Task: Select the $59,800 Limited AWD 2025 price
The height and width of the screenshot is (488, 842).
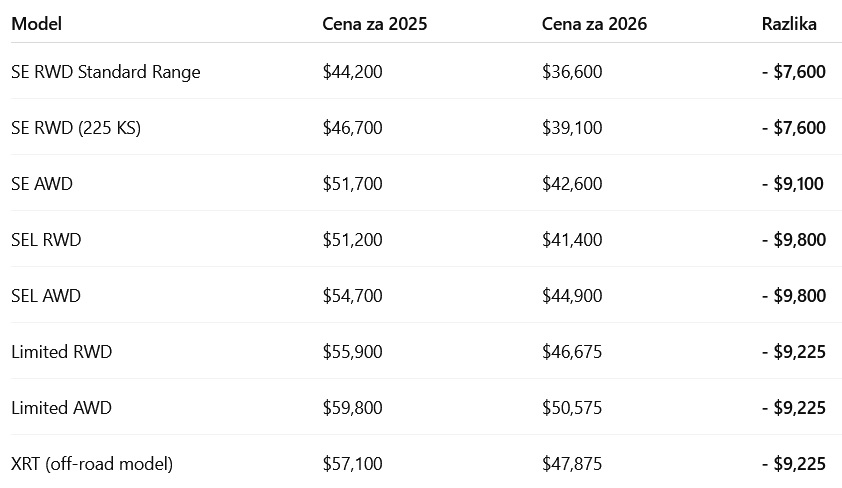Action: click(x=352, y=408)
